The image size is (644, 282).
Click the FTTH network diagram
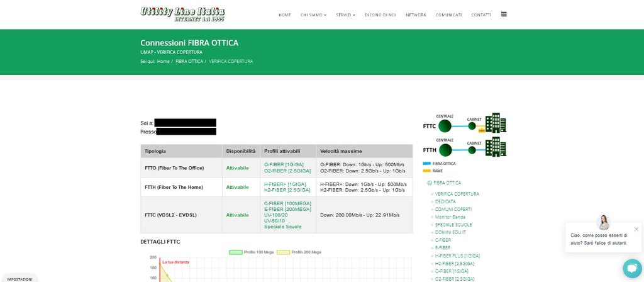coord(465,147)
